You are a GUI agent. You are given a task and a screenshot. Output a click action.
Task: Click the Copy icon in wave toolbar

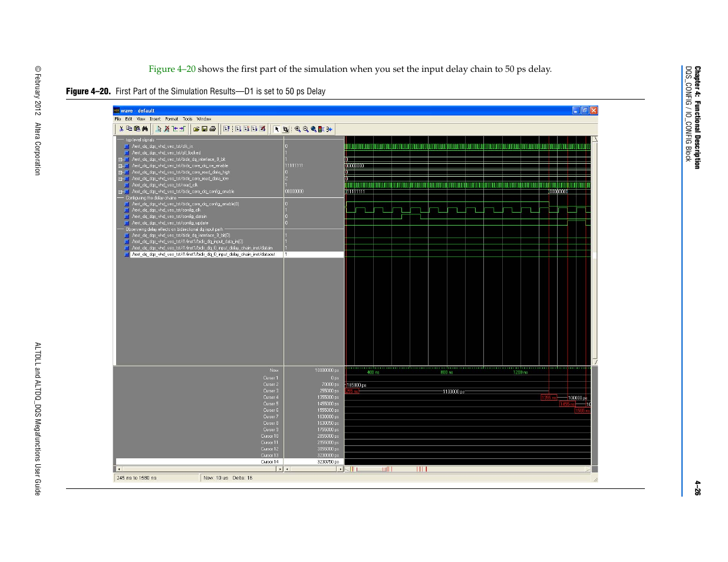(129, 128)
